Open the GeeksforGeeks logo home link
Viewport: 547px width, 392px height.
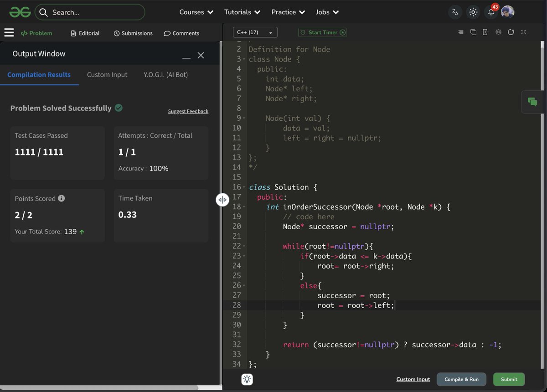point(20,12)
